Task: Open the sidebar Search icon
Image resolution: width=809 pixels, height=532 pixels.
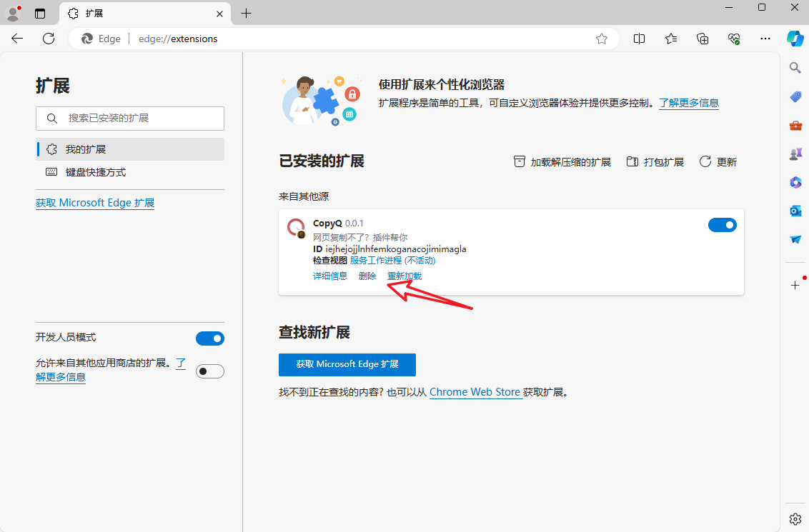Action: 795,67
